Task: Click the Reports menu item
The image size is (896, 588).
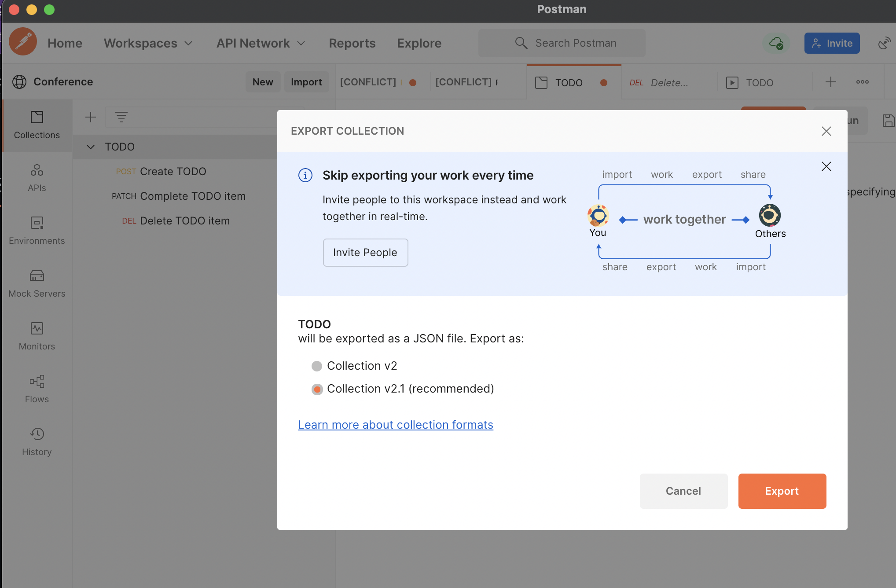Action: click(x=352, y=43)
